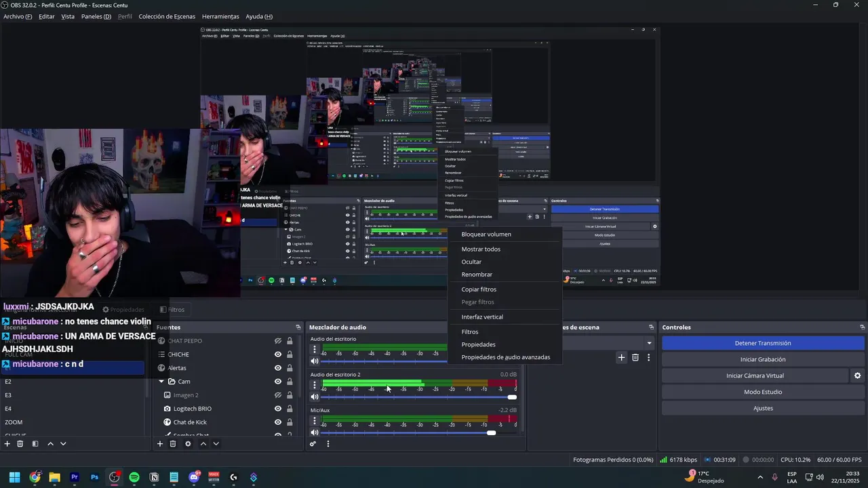Open Photoshop from the taskbar
The image size is (868, 488).
pos(94,477)
